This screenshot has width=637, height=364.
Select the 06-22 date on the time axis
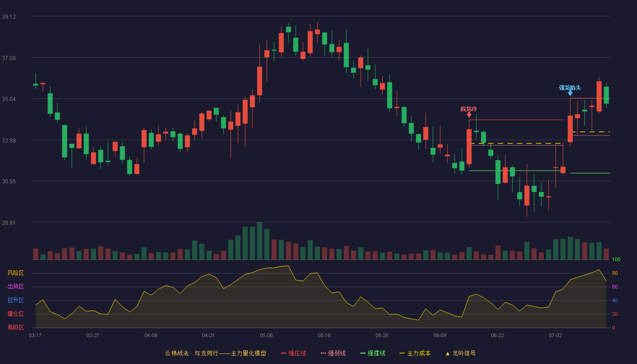click(x=497, y=335)
